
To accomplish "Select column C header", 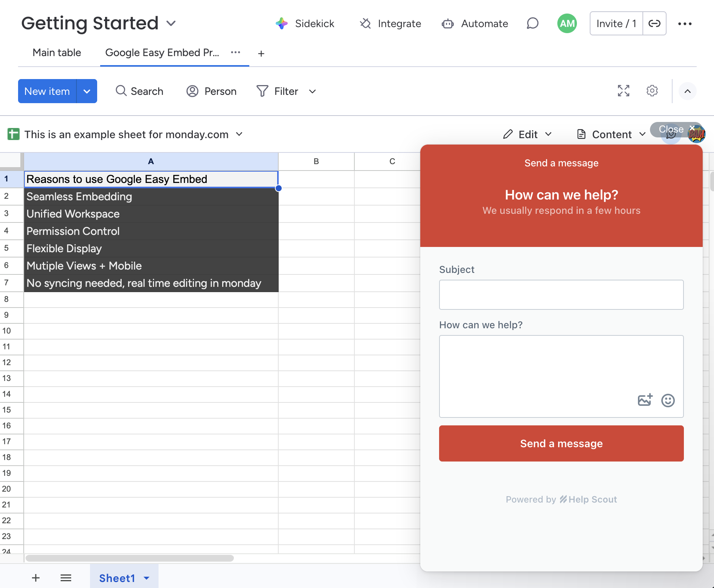I will [392, 161].
